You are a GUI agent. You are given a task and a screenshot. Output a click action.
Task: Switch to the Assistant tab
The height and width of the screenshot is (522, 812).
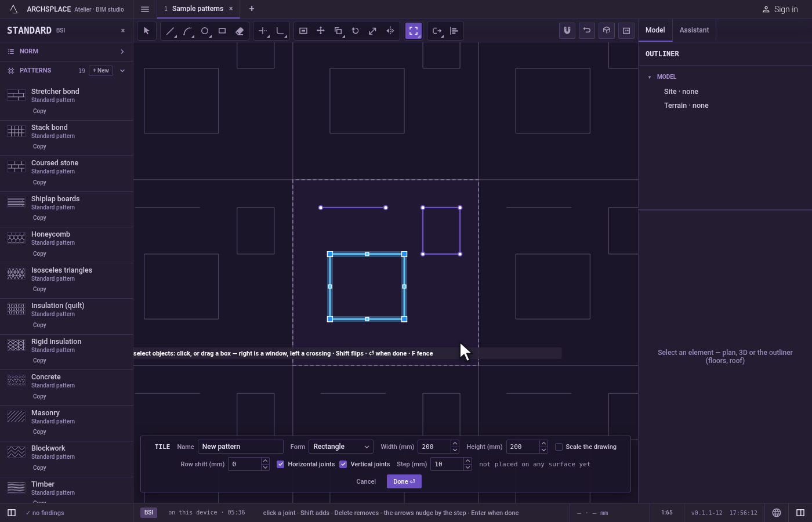694,30
